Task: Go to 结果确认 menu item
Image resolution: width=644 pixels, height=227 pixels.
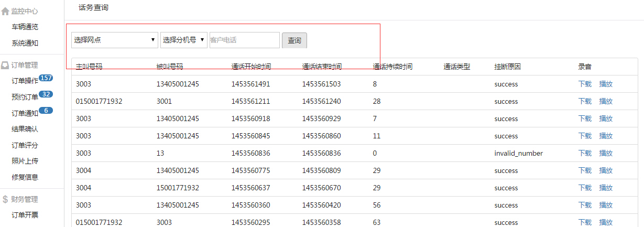Action: click(x=25, y=129)
